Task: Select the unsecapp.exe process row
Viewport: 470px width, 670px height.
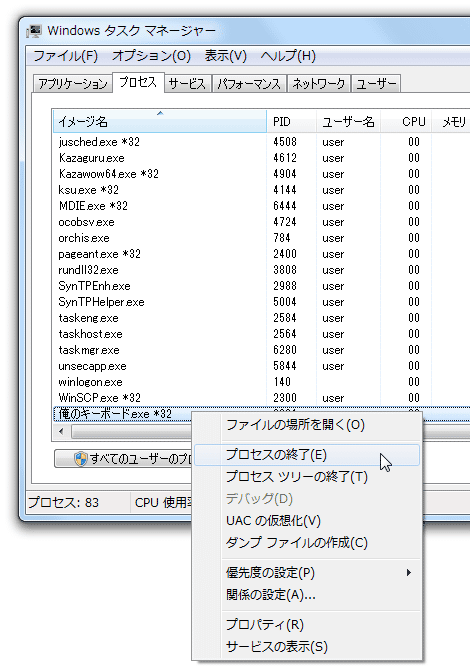Action: [261, 366]
